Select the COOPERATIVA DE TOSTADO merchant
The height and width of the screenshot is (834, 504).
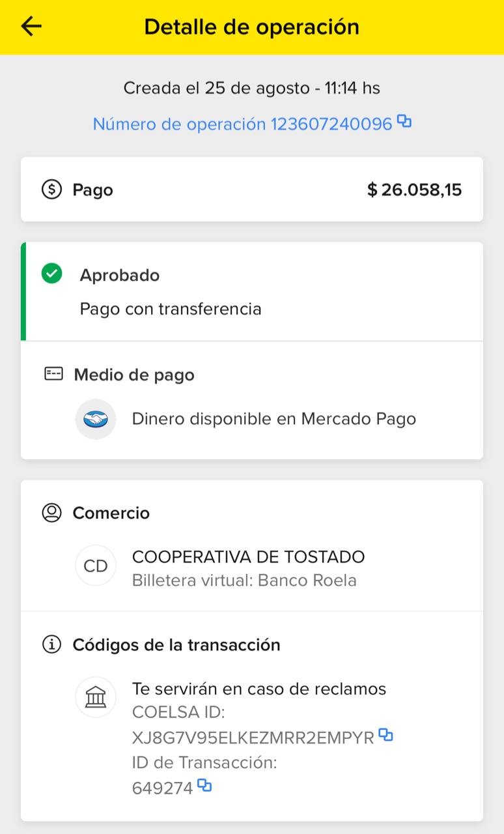[x=248, y=557]
